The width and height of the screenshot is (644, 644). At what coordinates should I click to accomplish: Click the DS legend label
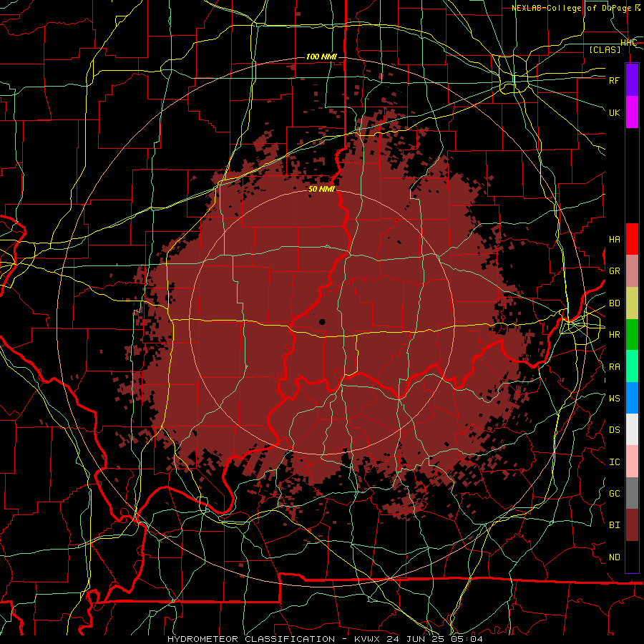(x=614, y=430)
